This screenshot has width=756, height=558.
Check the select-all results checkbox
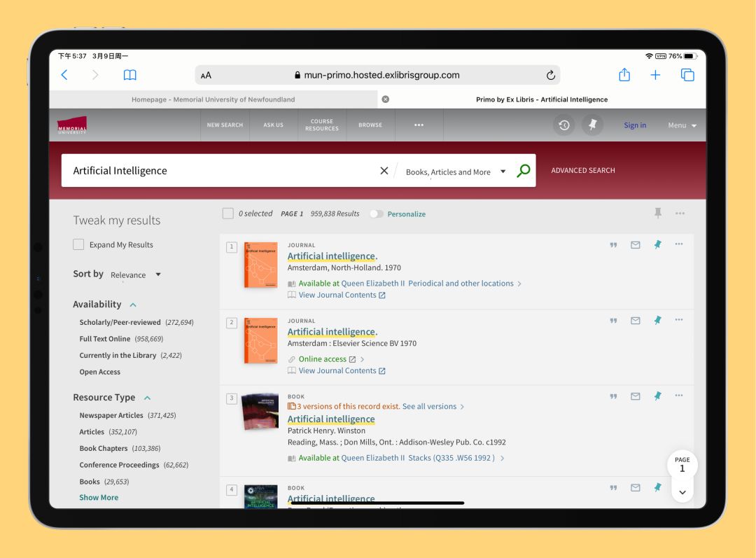click(228, 213)
